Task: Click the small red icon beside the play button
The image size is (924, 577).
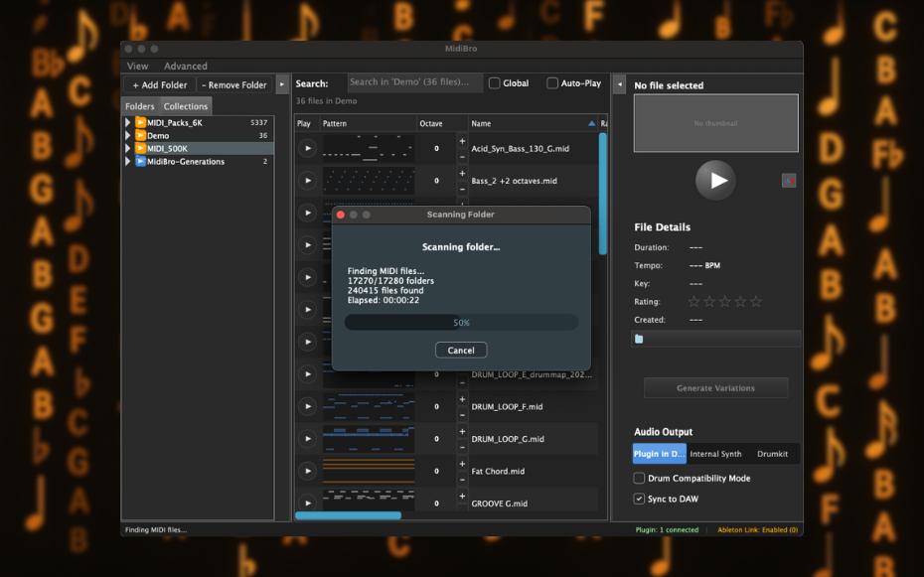Action: (788, 180)
